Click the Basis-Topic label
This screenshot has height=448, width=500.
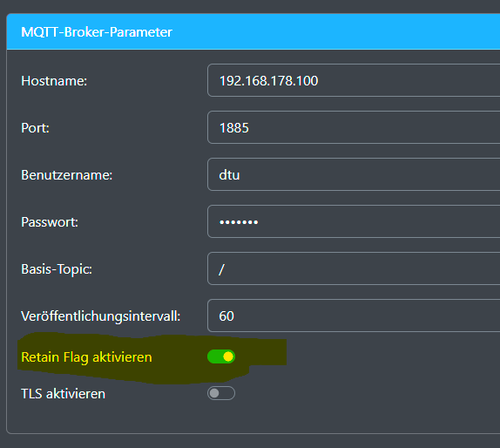(57, 269)
